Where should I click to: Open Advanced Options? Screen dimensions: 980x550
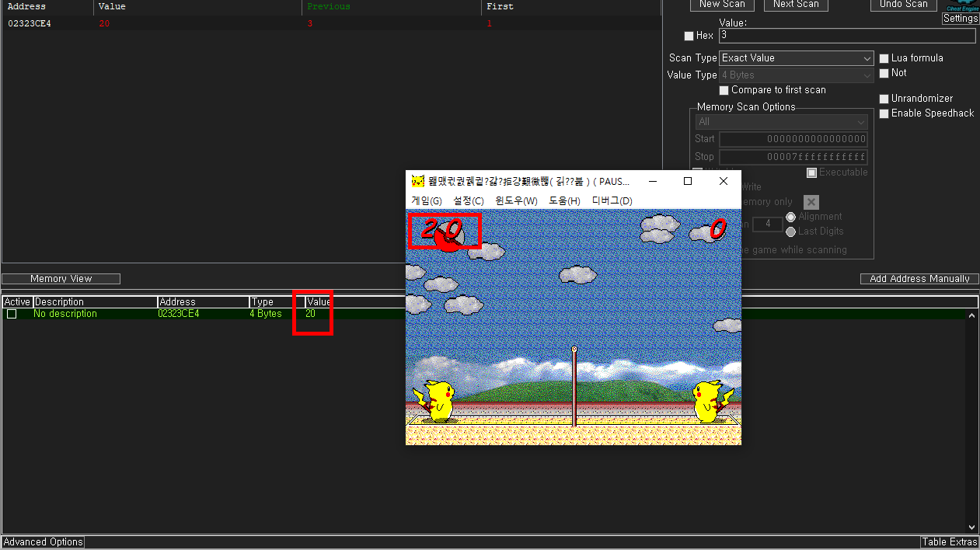(x=44, y=542)
